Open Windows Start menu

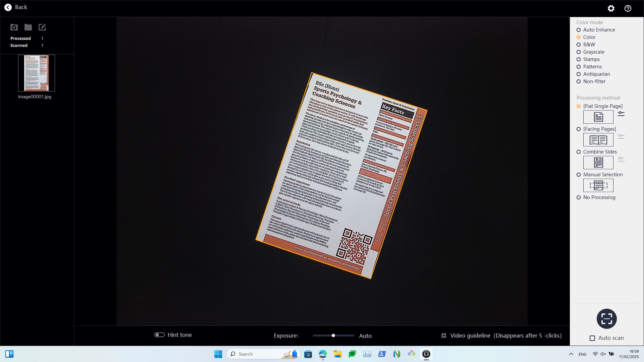coord(218,354)
